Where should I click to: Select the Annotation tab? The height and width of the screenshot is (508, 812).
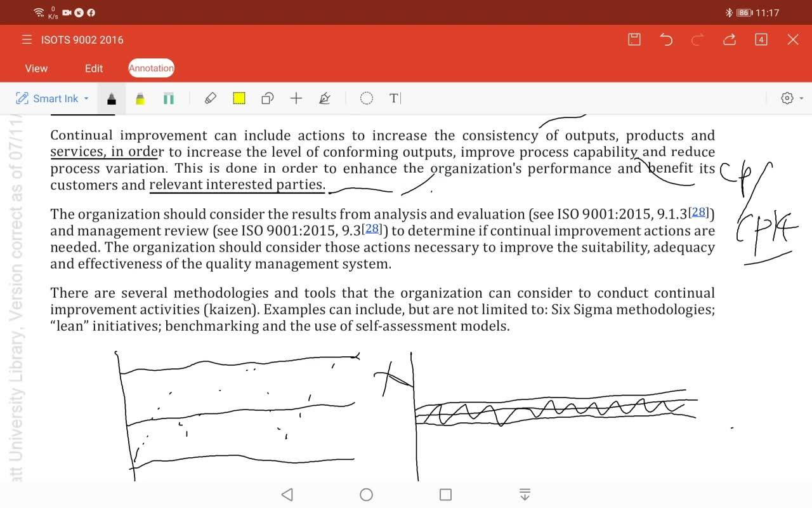click(x=151, y=68)
